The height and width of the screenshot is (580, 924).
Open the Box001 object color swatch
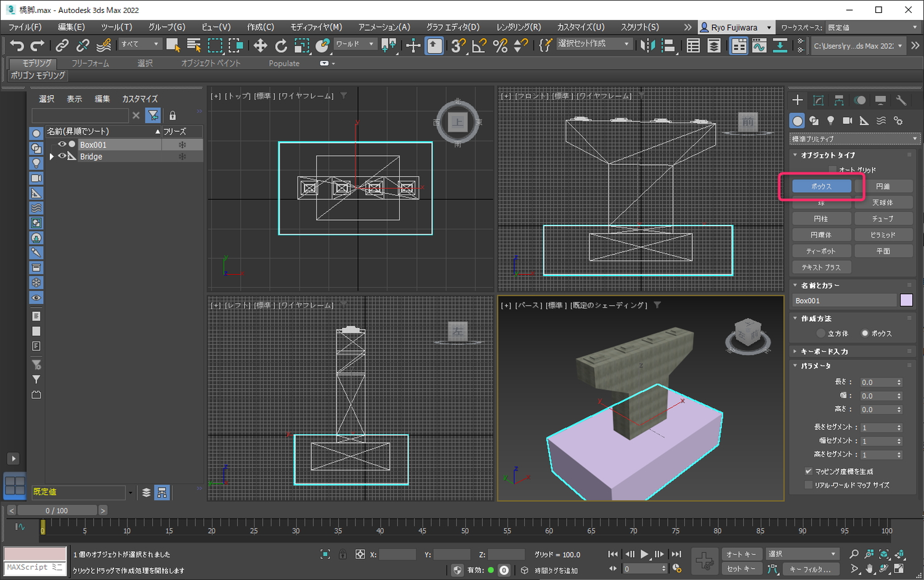906,300
